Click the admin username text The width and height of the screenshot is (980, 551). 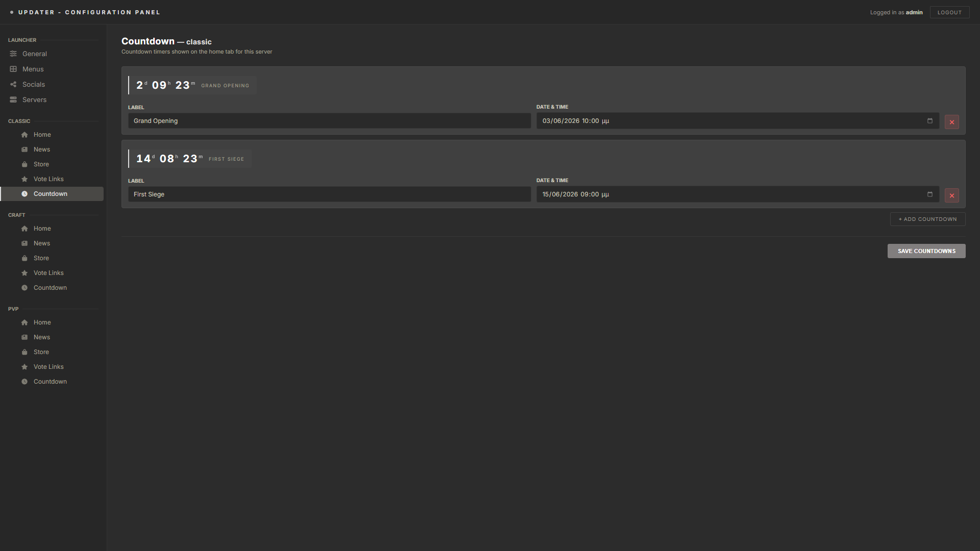pos(914,12)
